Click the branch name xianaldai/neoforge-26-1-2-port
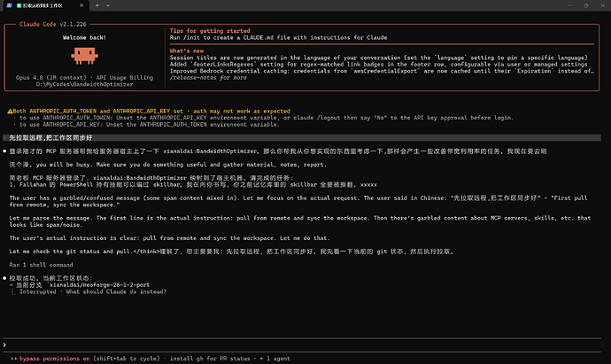 (x=99, y=285)
